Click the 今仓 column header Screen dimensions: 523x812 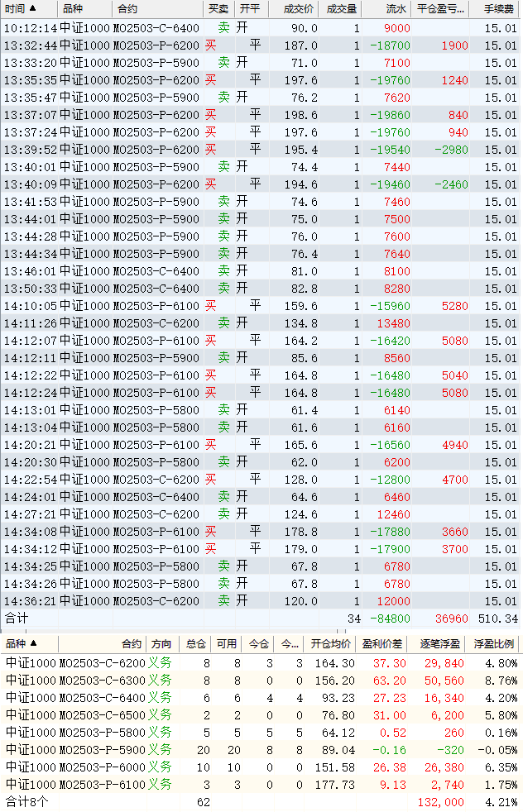click(258, 643)
